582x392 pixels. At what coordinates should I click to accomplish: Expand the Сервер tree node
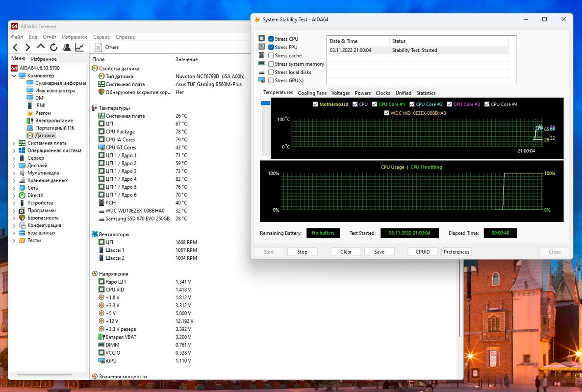click(x=14, y=158)
